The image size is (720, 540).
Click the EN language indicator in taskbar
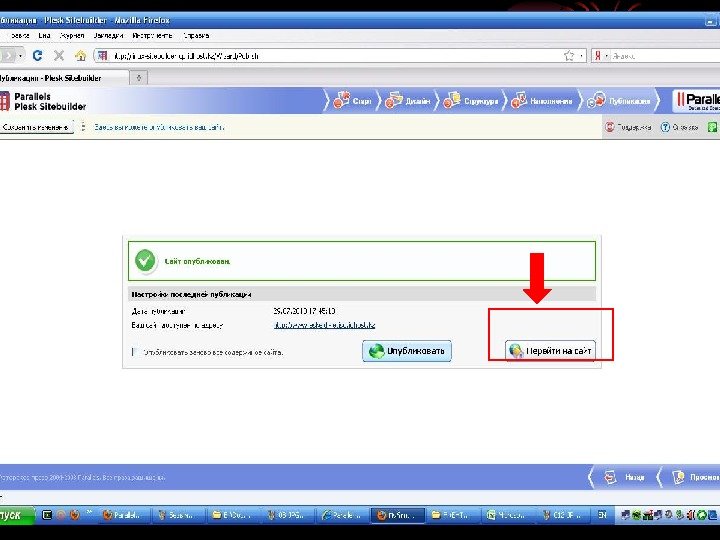pyautogui.click(x=602, y=515)
